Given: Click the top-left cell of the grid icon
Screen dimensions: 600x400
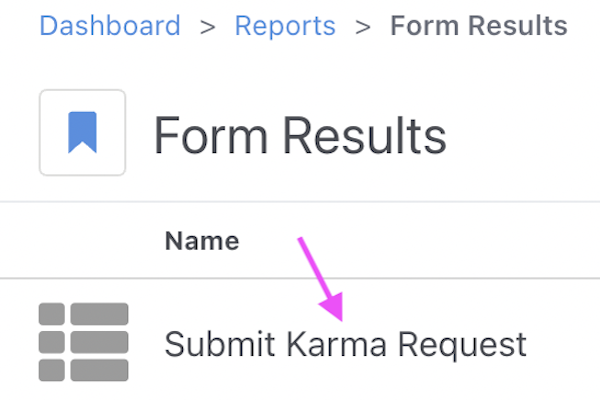Looking at the screenshot, I should tap(52, 314).
